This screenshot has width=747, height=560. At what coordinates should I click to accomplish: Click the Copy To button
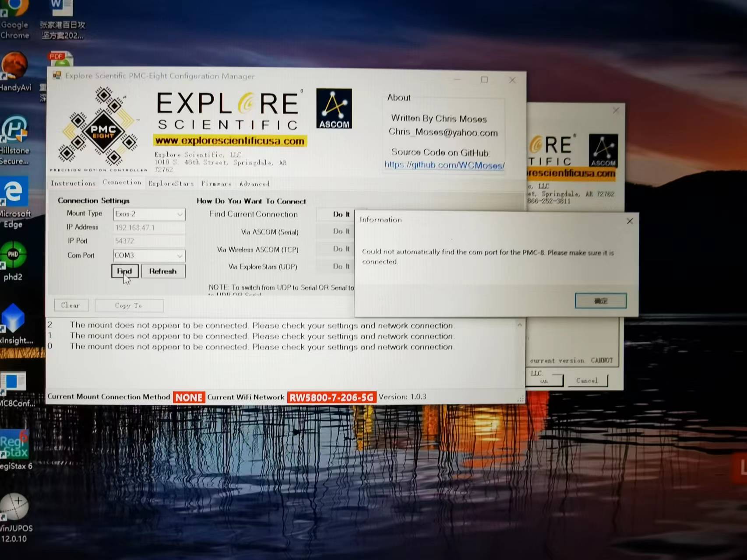(129, 305)
